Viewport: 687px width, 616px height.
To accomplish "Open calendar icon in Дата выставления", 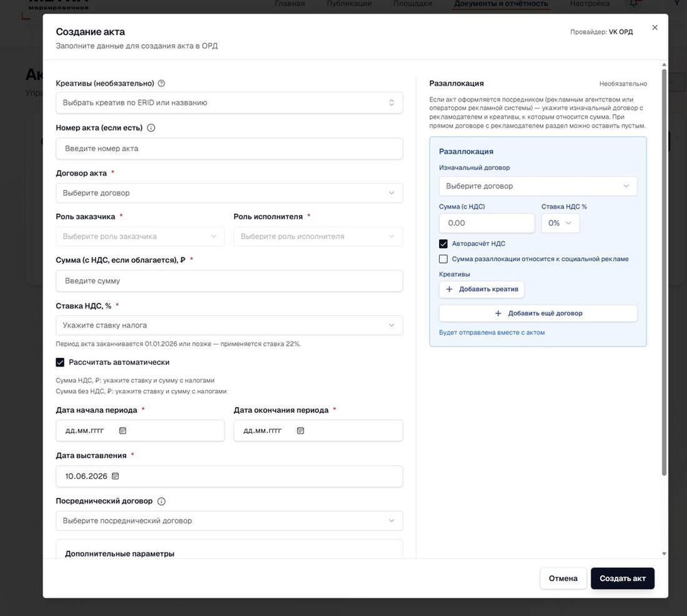I will point(116,476).
